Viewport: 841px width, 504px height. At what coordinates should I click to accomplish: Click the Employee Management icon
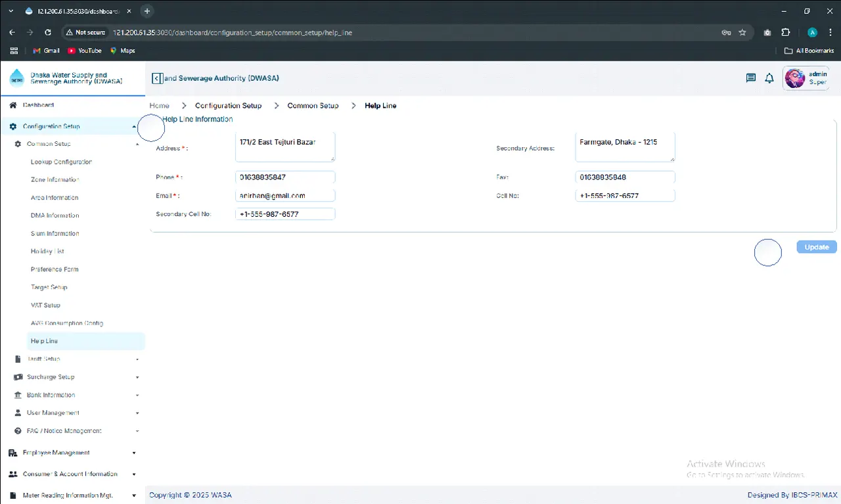pos(13,453)
